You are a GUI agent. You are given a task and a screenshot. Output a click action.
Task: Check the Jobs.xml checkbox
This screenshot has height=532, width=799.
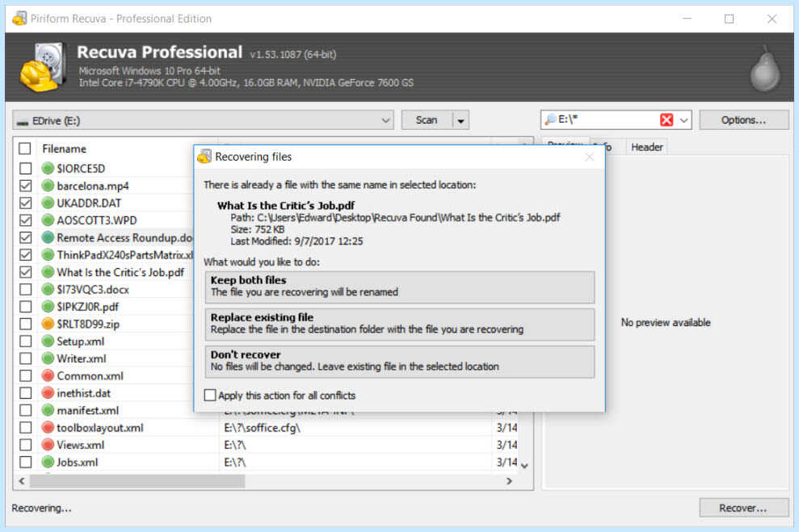point(26,463)
